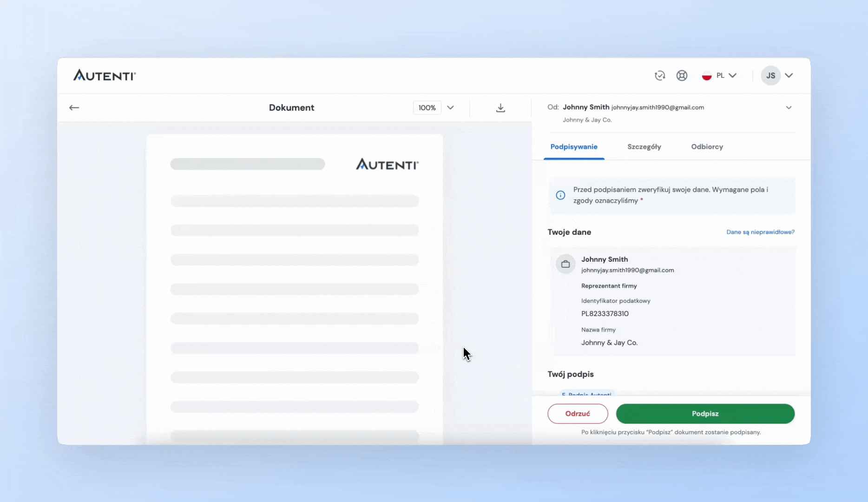This screenshot has height=502, width=868.
Task: Click the 100% zoom value field
Action: tap(427, 108)
